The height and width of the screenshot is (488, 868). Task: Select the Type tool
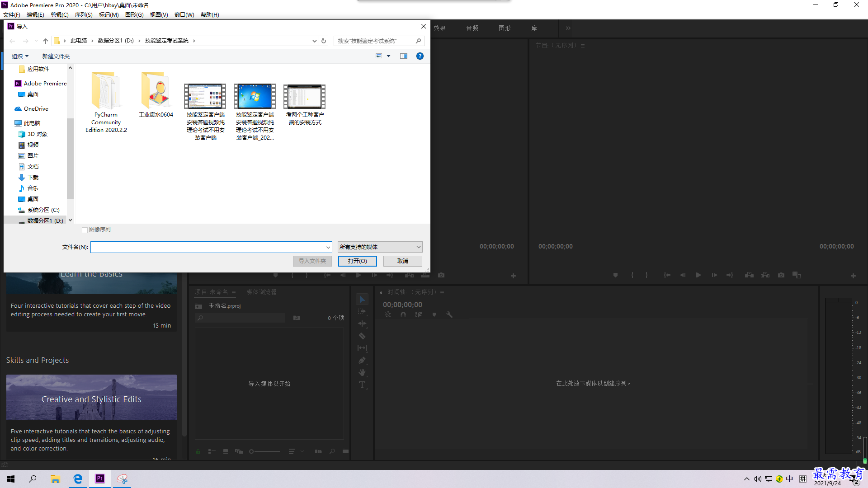362,385
